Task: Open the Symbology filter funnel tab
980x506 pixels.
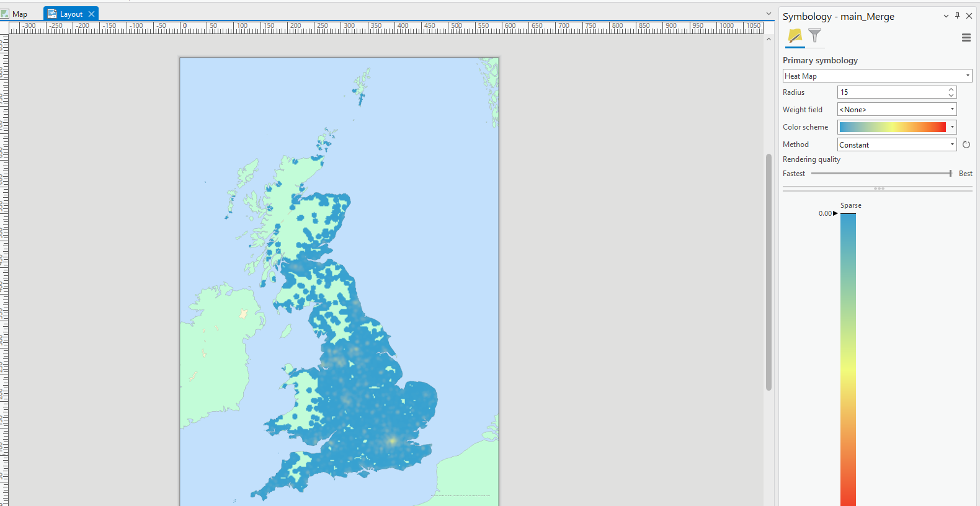Action: pyautogui.click(x=815, y=36)
